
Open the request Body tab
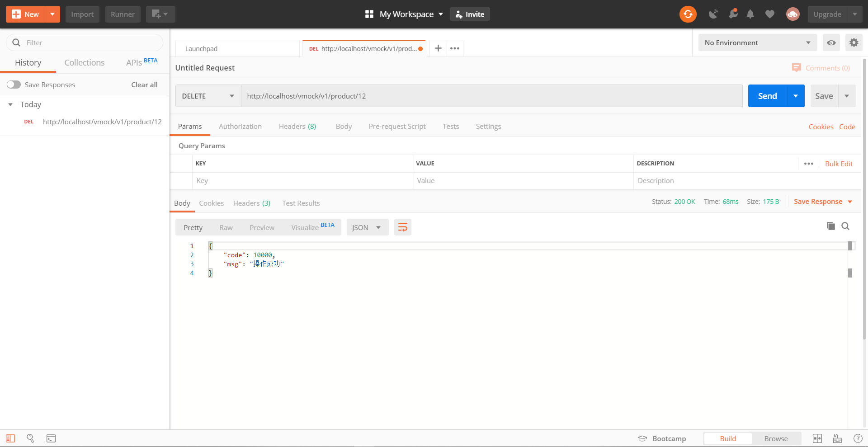[x=344, y=127]
